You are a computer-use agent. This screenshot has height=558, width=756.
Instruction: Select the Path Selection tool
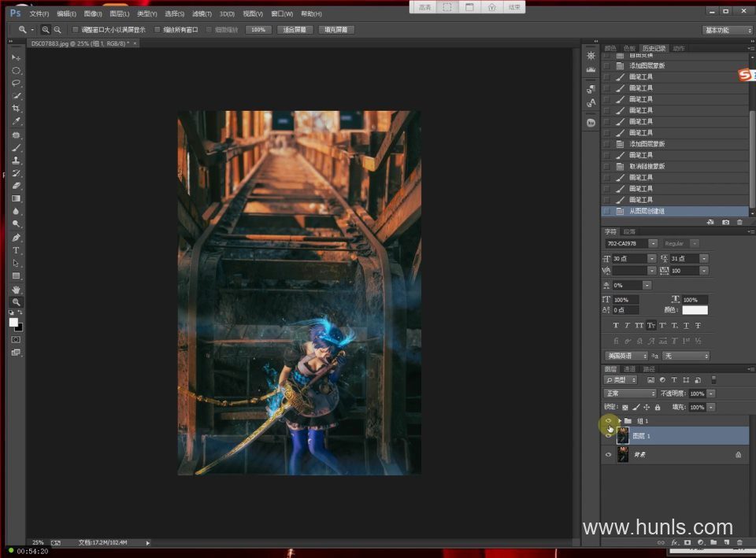point(16,263)
